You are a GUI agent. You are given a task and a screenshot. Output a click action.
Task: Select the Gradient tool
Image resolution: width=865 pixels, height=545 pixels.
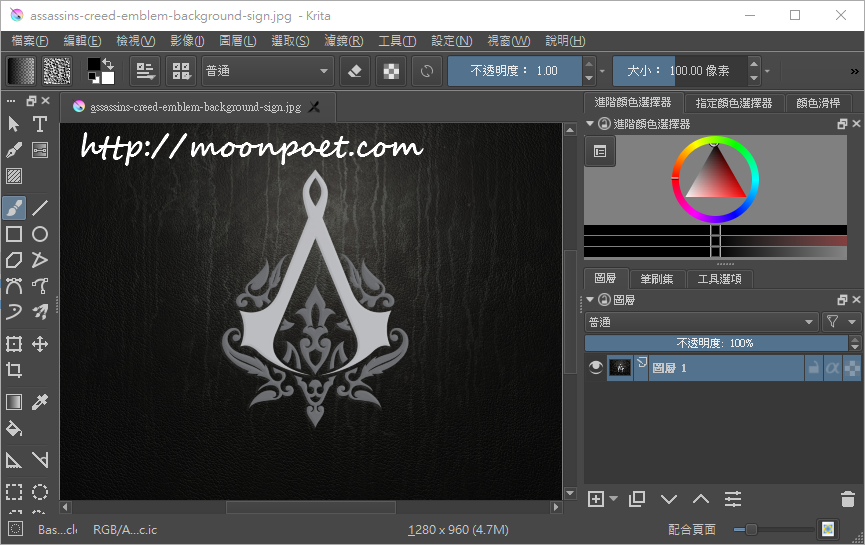tap(14, 402)
